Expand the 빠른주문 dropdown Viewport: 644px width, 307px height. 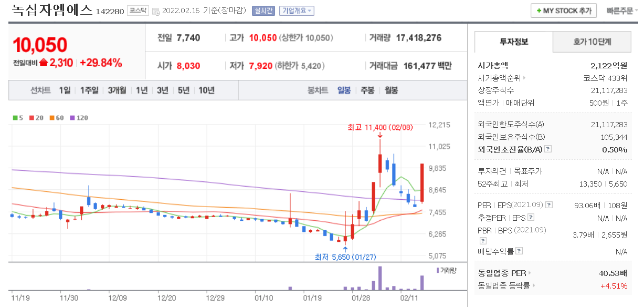point(623,11)
